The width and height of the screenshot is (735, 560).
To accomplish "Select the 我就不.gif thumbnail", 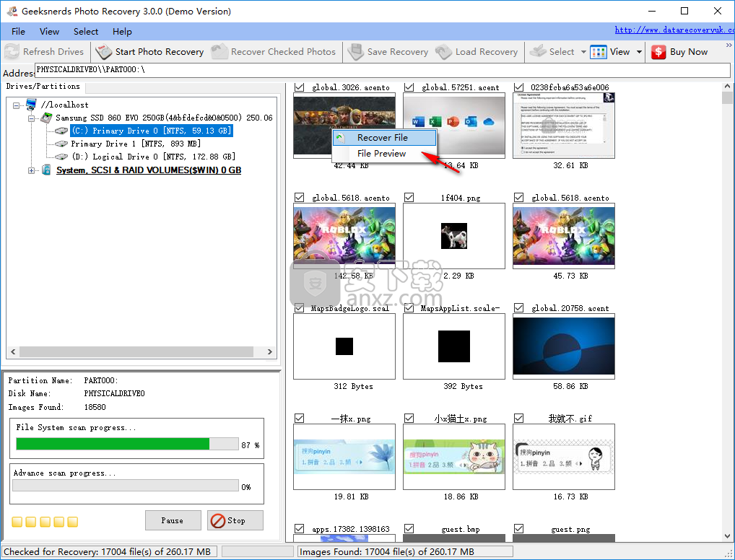I will (564, 457).
